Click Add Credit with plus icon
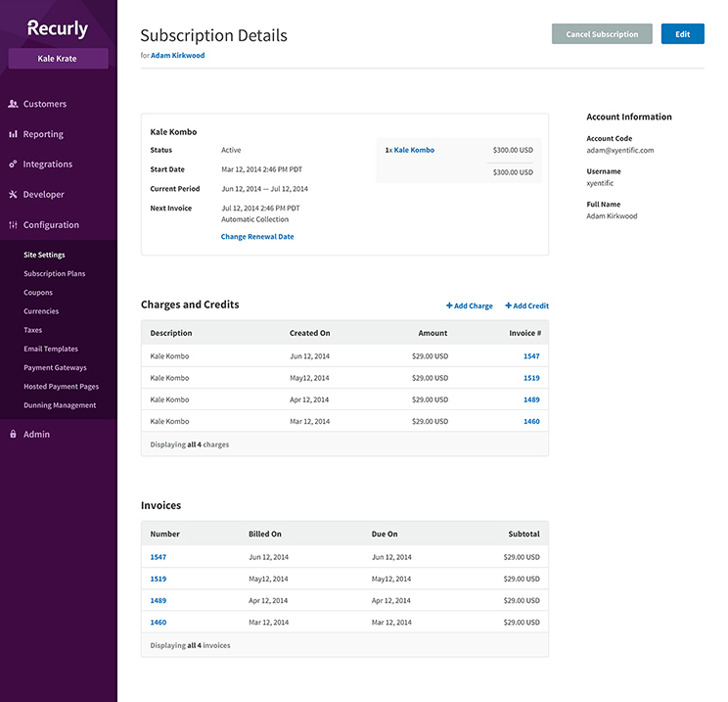This screenshot has width=728, height=702. (526, 306)
